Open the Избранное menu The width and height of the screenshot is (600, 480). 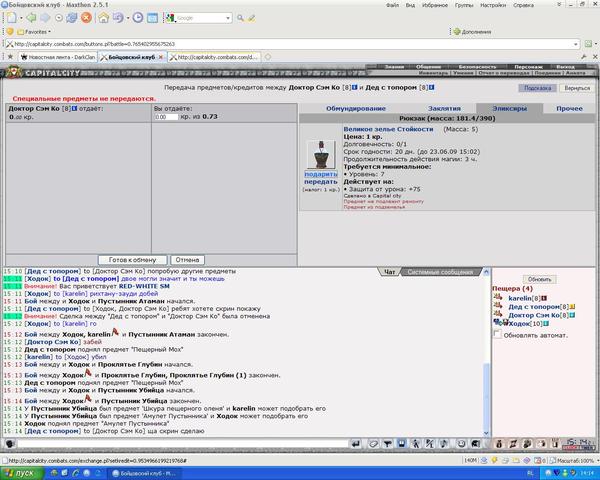435,5
